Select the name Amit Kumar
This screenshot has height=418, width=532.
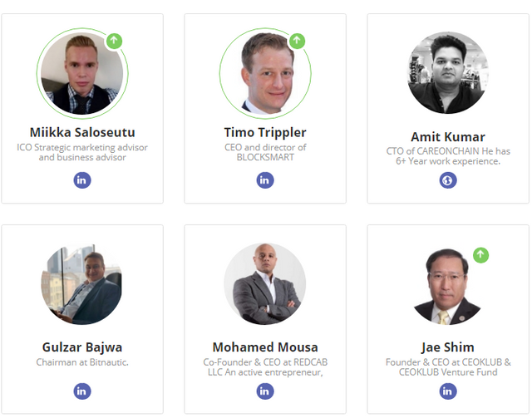coord(448,137)
